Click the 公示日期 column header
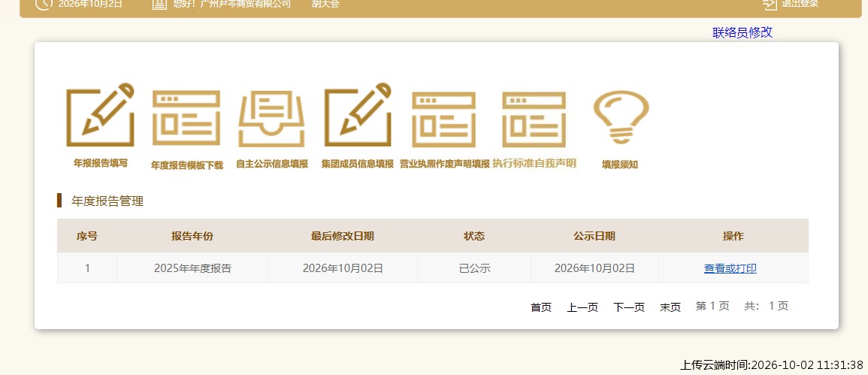Screen dimensions: 868x375 click(x=594, y=236)
